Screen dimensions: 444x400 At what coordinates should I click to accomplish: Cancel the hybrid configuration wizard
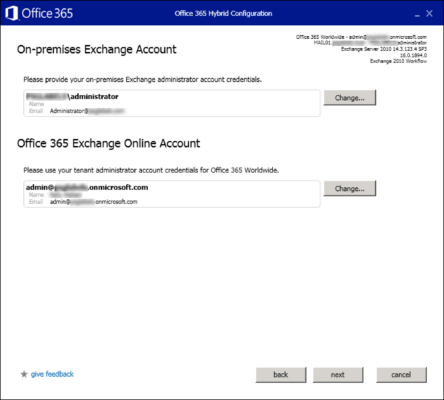[401, 375]
